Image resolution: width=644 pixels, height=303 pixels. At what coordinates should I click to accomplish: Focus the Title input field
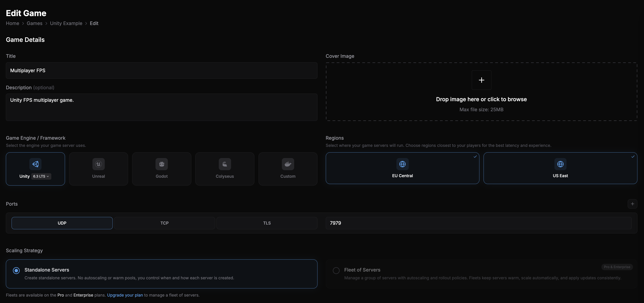(x=162, y=70)
